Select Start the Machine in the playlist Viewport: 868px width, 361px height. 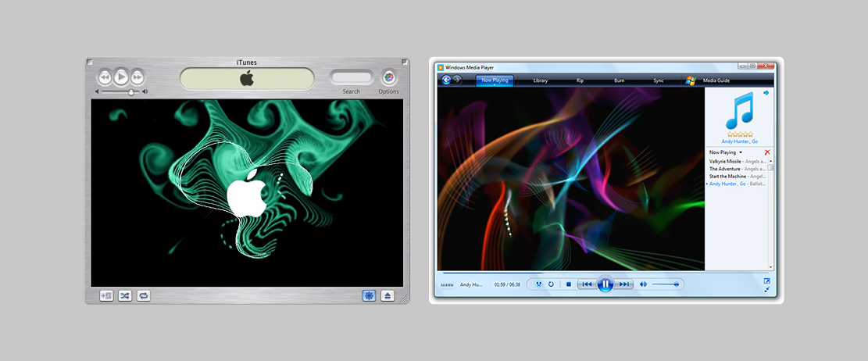point(738,176)
